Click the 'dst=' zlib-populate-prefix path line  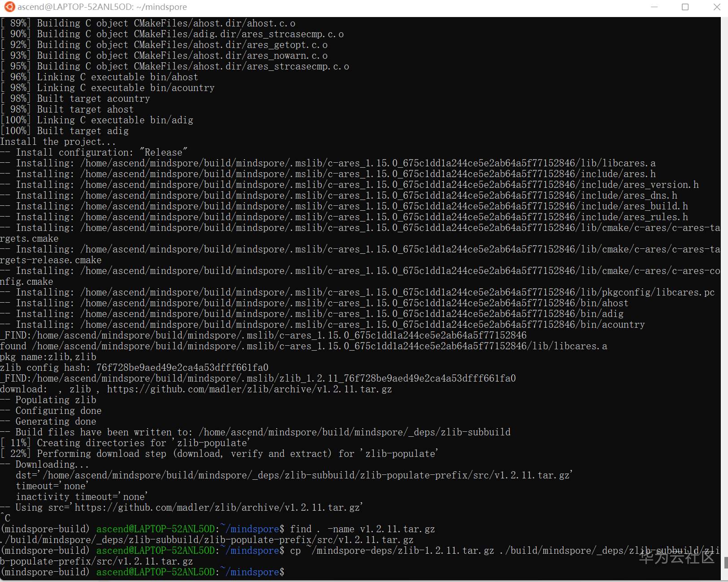point(295,475)
